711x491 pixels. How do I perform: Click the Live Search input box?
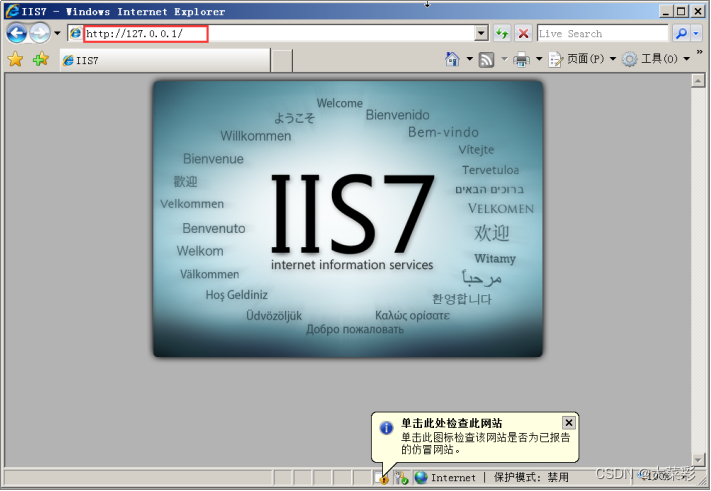click(x=603, y=34)
